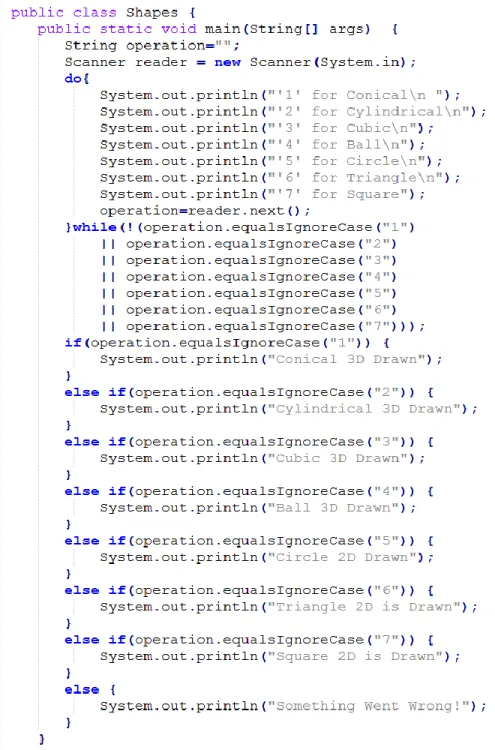The height and width of the screenshot is (750, 495).
Task: Click the println "'7' for Square" line
Action: click(x=262, y=194)
